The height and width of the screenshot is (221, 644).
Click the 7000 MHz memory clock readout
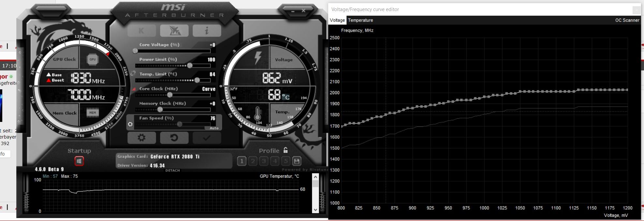tap(86, 95)
